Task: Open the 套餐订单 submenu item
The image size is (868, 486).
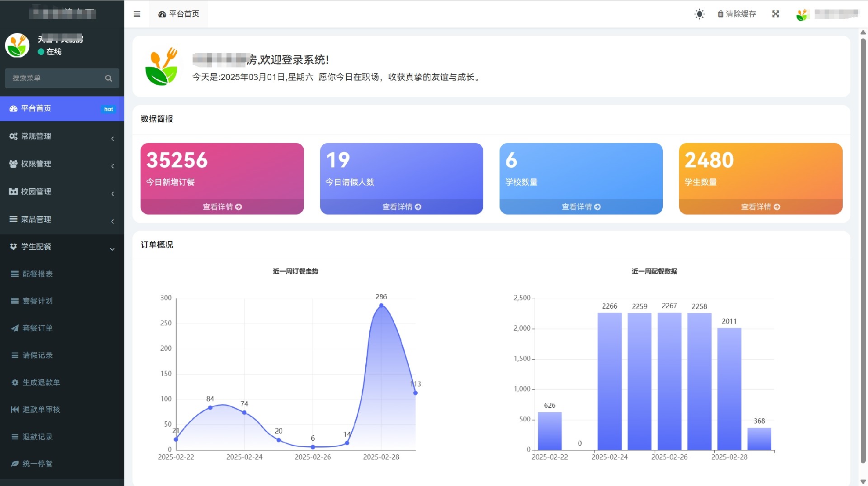Action: pos(62,328)
